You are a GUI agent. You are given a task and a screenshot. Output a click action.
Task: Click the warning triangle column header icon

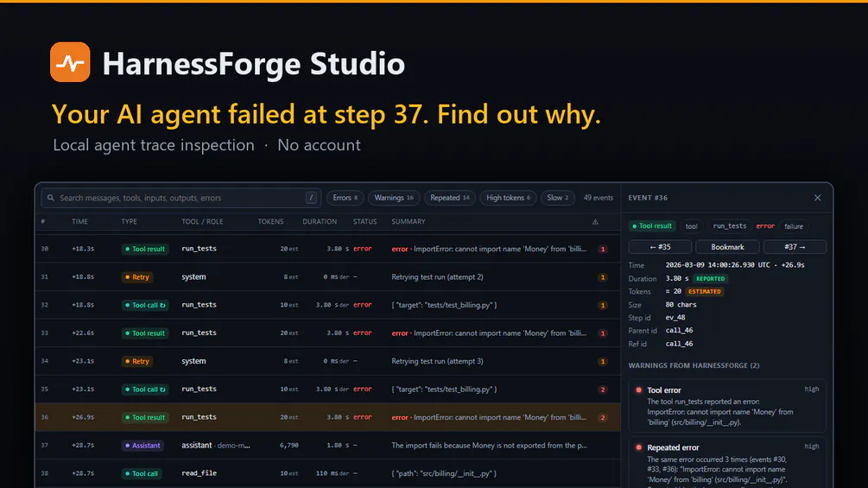coord(595,222)
